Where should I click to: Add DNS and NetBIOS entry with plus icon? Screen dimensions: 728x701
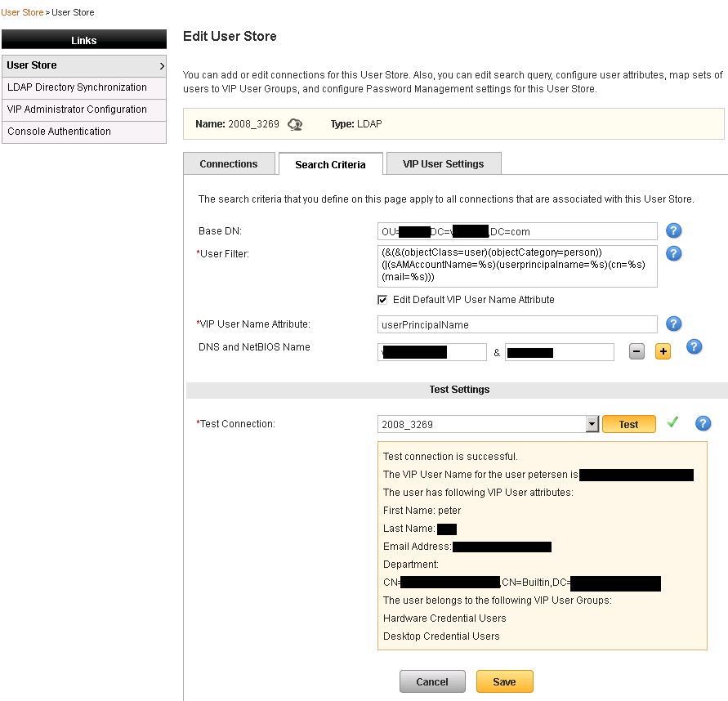tap(663, 351)
